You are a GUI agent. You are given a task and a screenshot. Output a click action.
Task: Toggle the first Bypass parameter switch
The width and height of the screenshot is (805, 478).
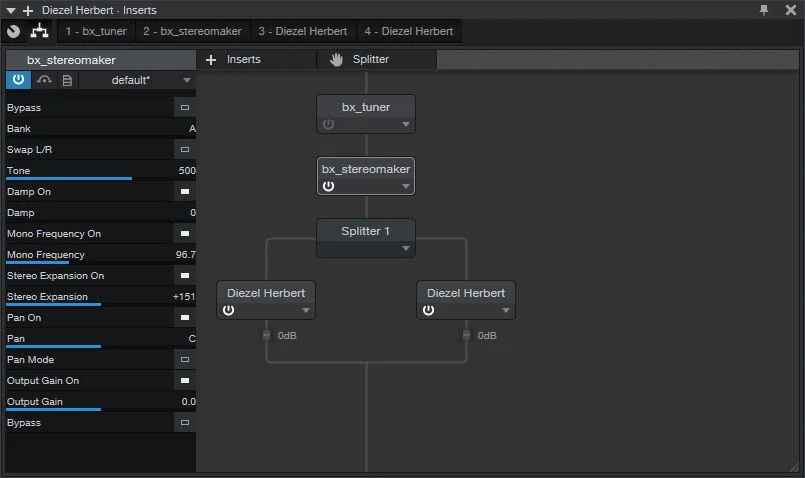(185, 108)
